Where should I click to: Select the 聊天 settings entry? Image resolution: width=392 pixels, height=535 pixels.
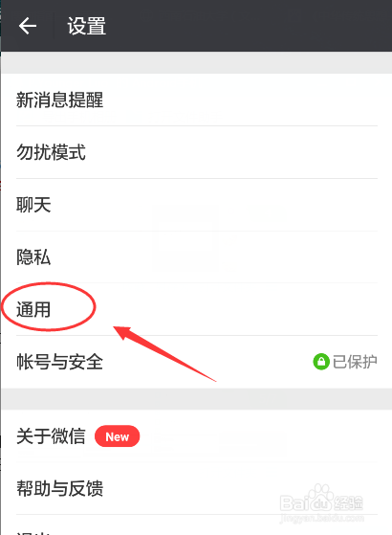[196, 205]
